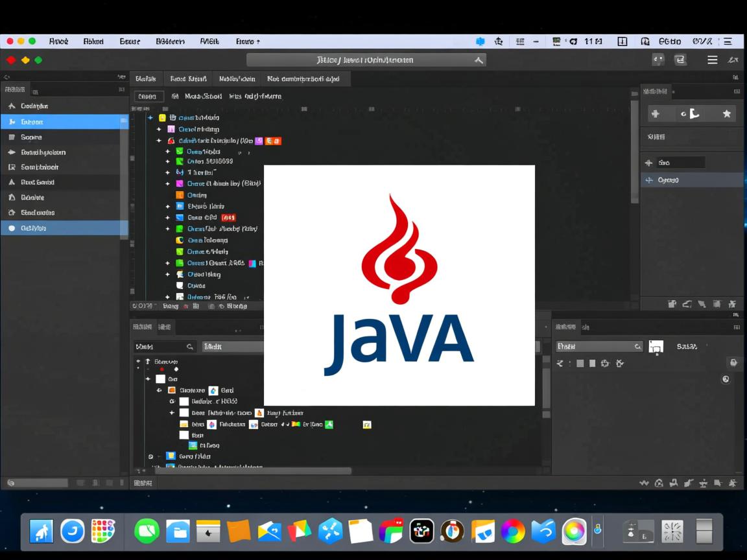This screenshot has width=747, height=560.
Task: Open the hamburger menu icon in the top-right toolbar
Action: pos(712,59)
